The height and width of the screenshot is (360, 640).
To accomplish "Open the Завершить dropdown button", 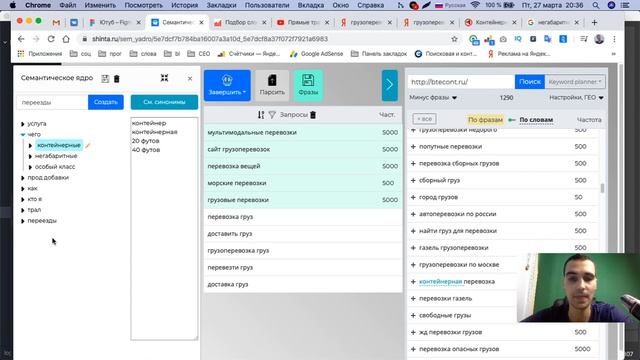I will [x=227, y=85].
